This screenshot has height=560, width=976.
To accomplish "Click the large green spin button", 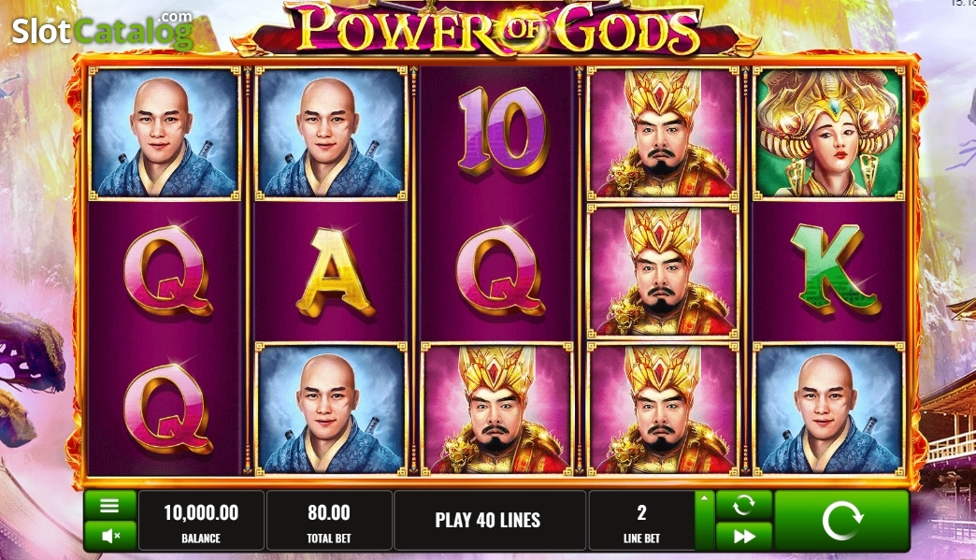I will point(841,521).
